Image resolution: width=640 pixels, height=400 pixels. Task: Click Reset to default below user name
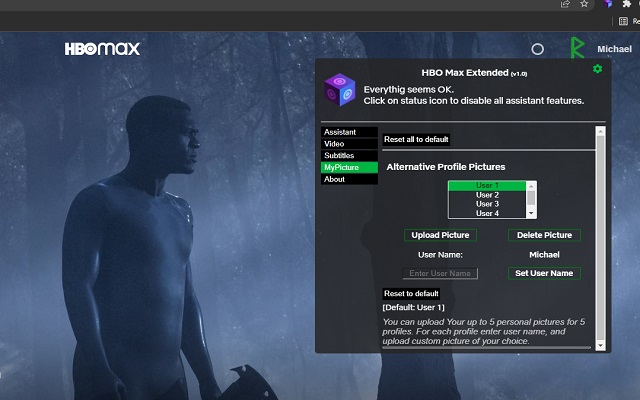(411, 294)
